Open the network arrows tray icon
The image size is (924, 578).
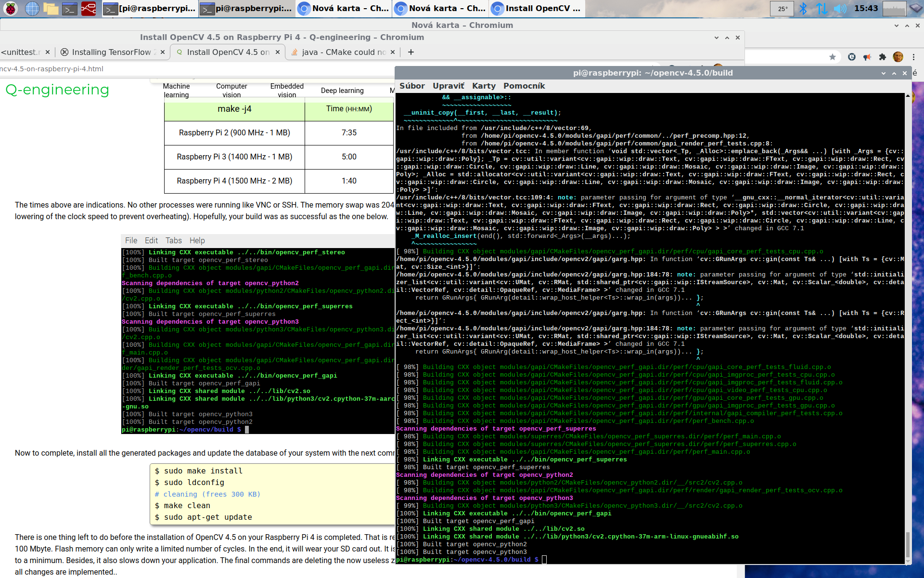pos(821,8)
